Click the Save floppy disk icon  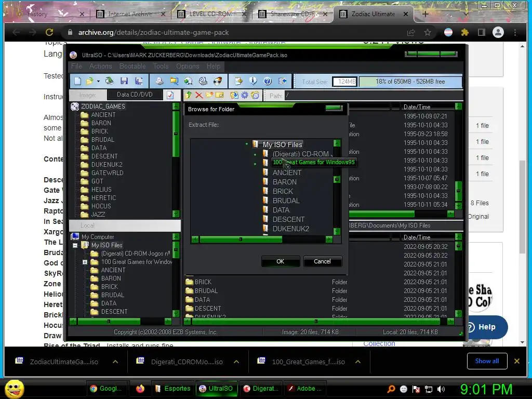124,81
